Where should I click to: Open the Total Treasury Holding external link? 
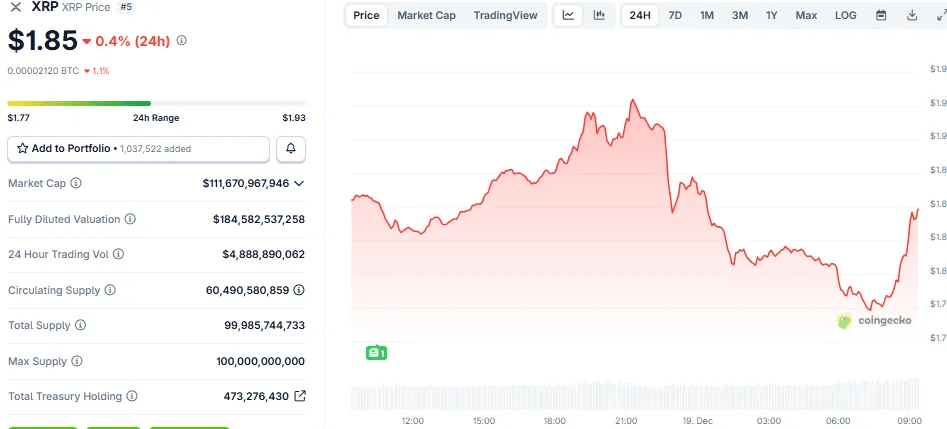tap(300, 396)
